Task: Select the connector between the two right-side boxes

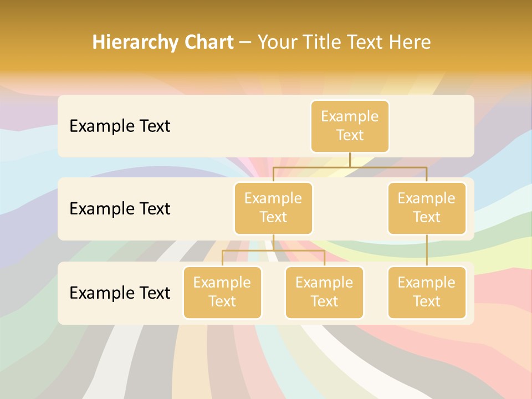Action: pyautogui.click(x=427, y=250)
